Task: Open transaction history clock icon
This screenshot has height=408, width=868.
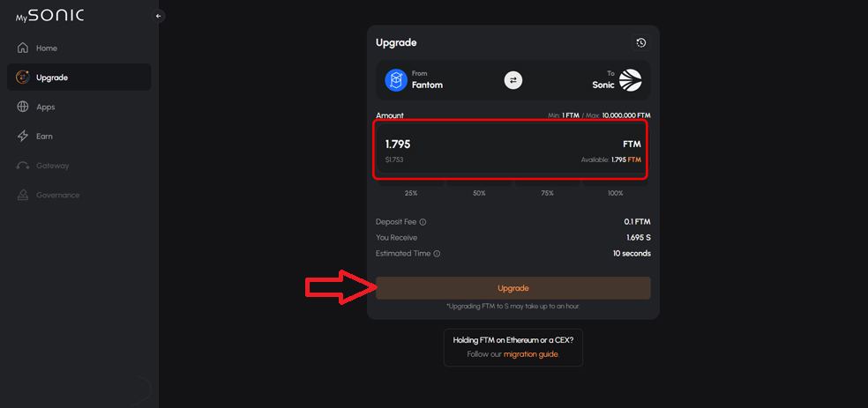Action: [x=641, y=42]
